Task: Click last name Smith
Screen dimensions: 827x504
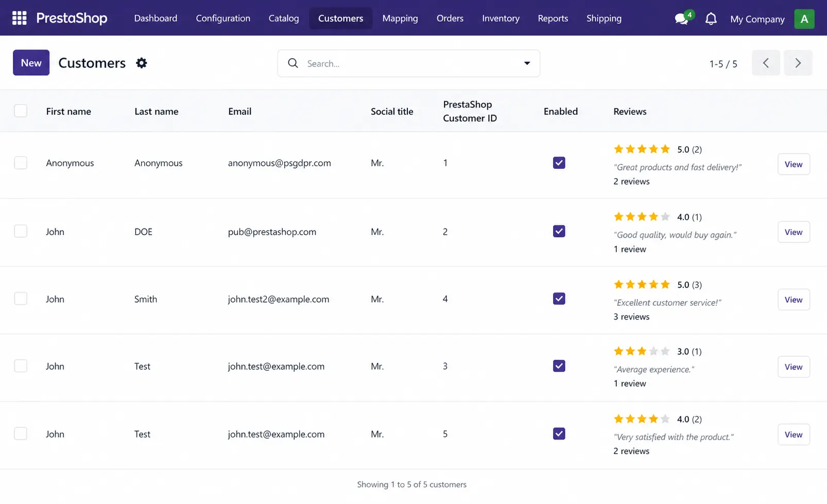Action: pyautogui.click(x=146, y=299)
